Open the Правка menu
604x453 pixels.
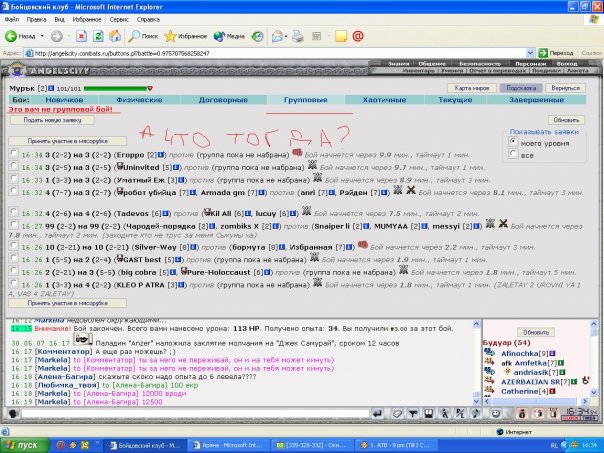(36, 19)
